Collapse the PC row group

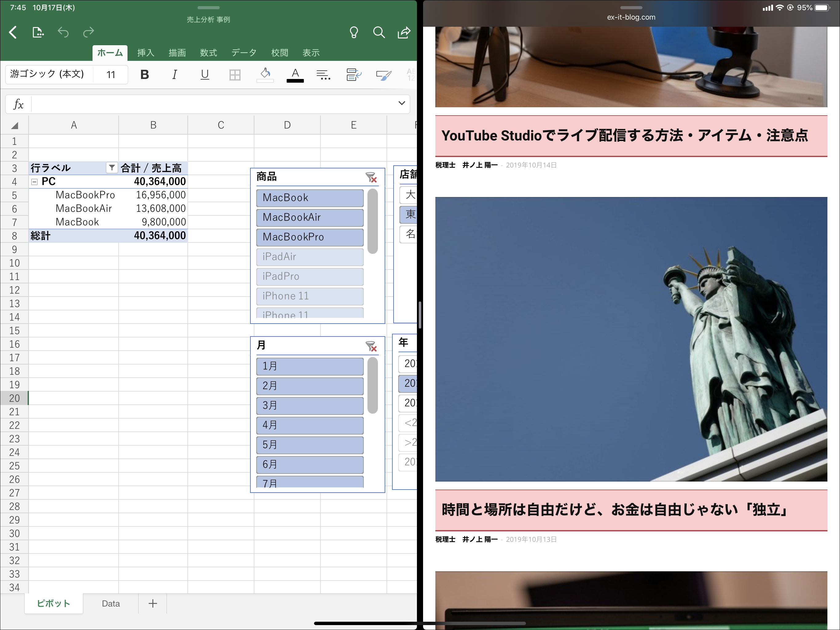pos(34,182)
